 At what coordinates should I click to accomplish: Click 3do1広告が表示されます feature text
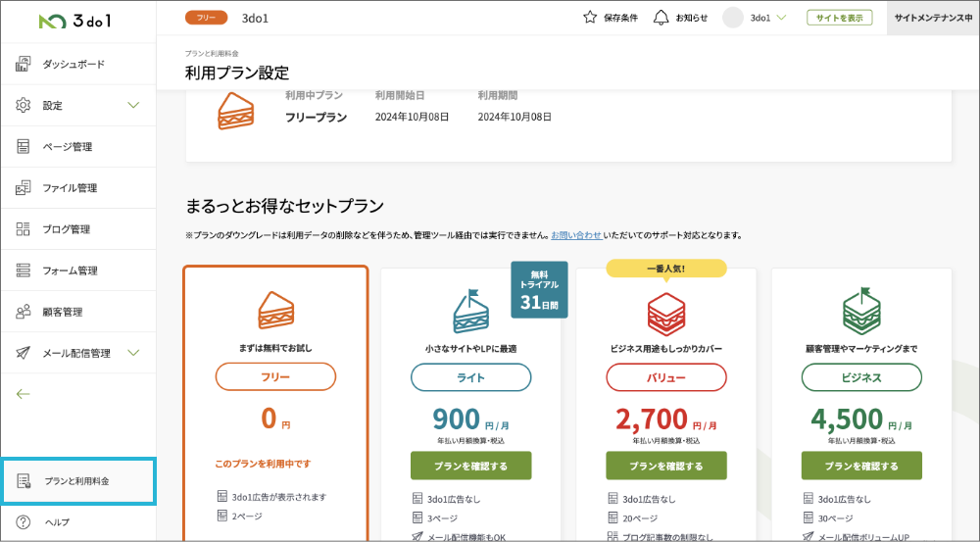tap(279, 497)
